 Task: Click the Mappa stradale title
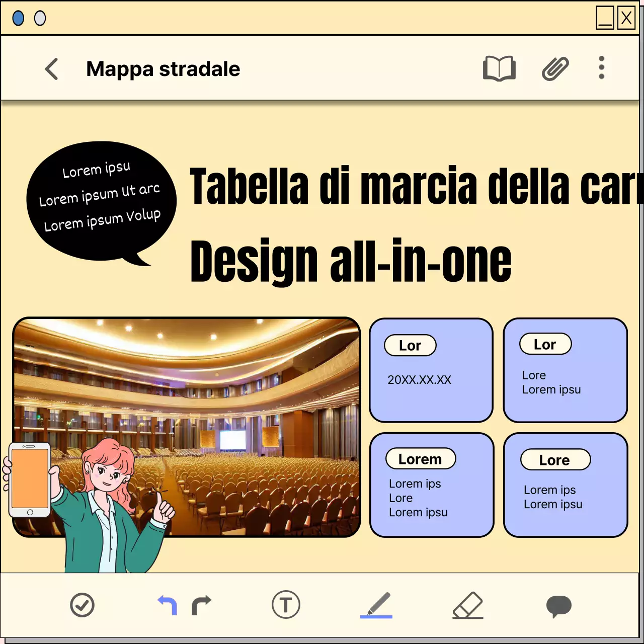pos(163,69)
